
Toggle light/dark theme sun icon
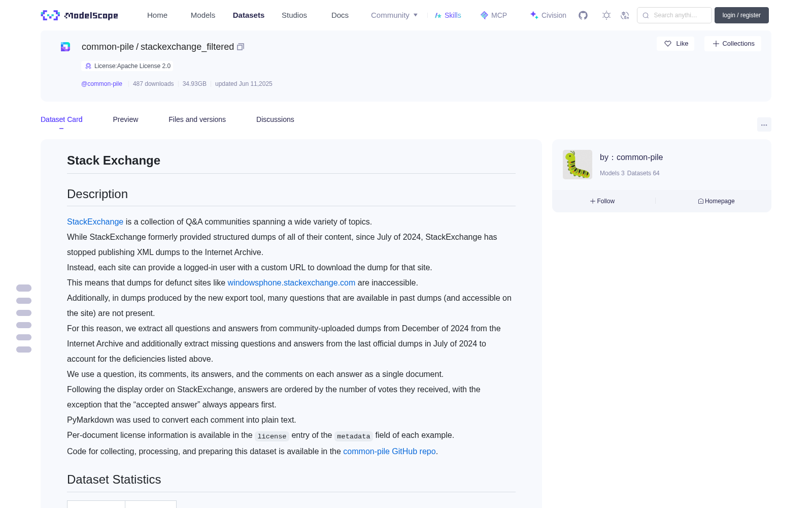(x=606, y=15)
